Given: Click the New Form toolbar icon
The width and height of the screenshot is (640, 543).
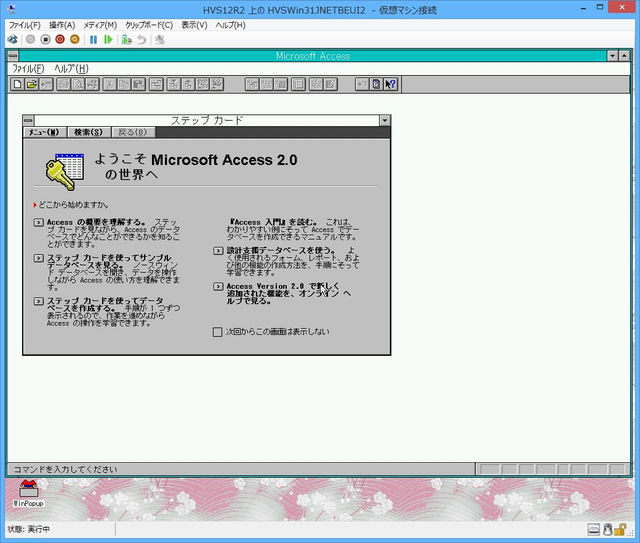Looking at the screenshot, I should point(267,84).
